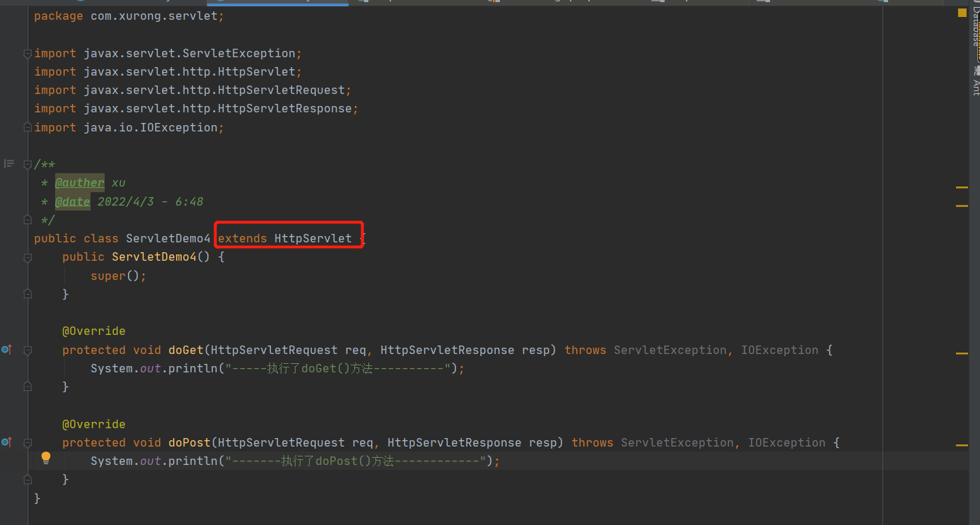
Task: Click ServletDemo4 in the class declaration line
Action: point(168,238)
